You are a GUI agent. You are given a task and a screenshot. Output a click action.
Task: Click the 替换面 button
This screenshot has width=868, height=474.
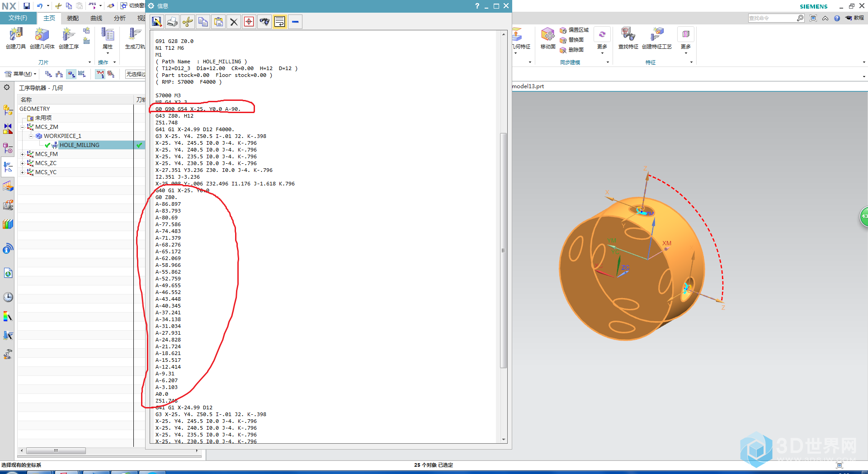pos(571,40)
